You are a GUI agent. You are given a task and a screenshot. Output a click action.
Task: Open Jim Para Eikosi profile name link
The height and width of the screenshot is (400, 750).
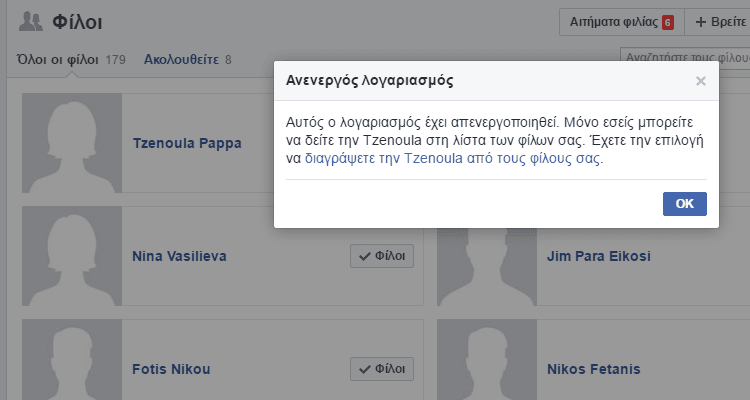click(x=599, y=256)
